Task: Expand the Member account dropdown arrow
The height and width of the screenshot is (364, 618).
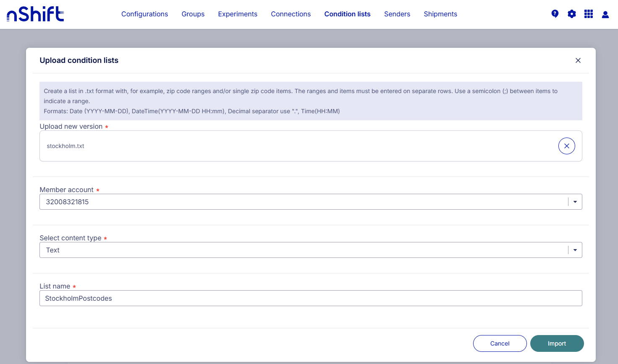Action: (575, 202)
